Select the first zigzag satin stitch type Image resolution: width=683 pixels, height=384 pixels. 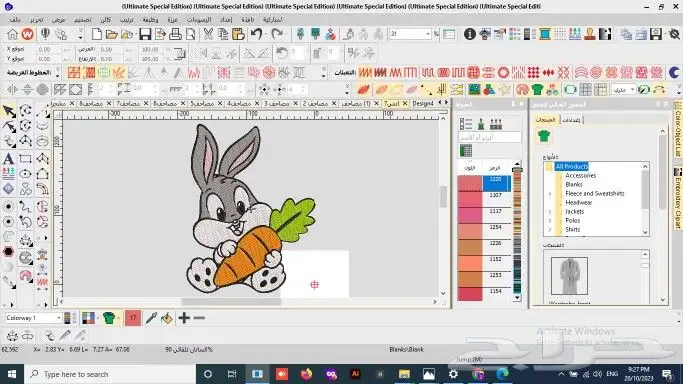pyautogui.click(x=365, y=72)
